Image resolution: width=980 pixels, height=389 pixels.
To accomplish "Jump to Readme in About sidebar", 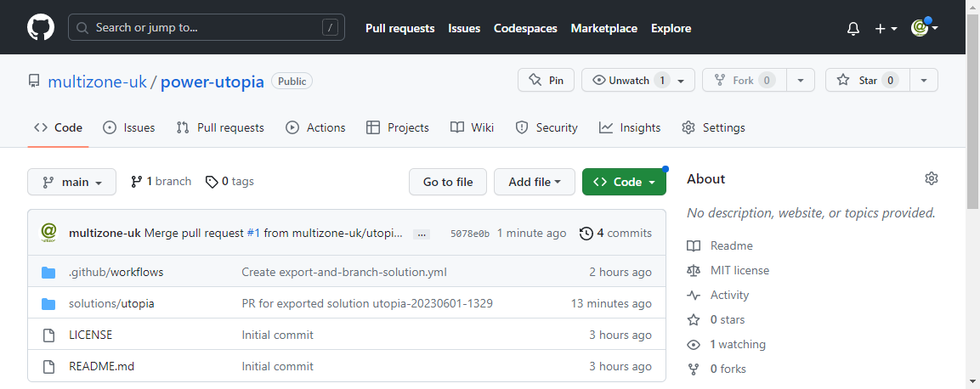I will (720, 245).
